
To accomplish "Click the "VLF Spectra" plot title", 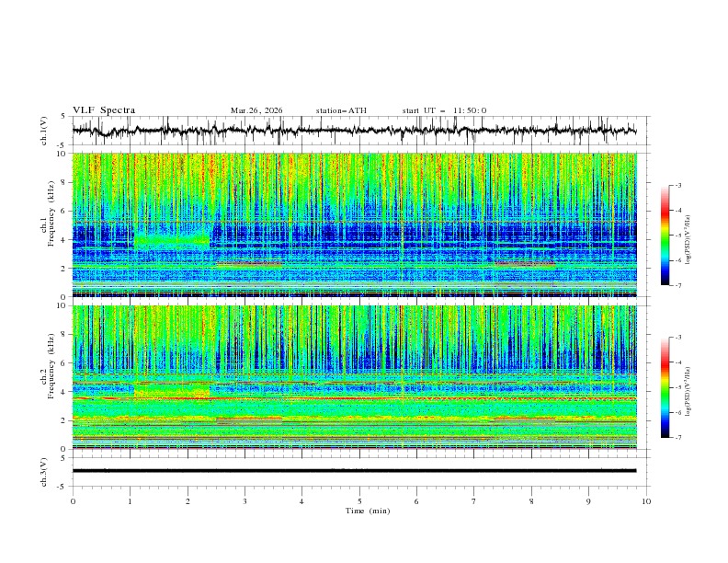I will coord(104,110).
